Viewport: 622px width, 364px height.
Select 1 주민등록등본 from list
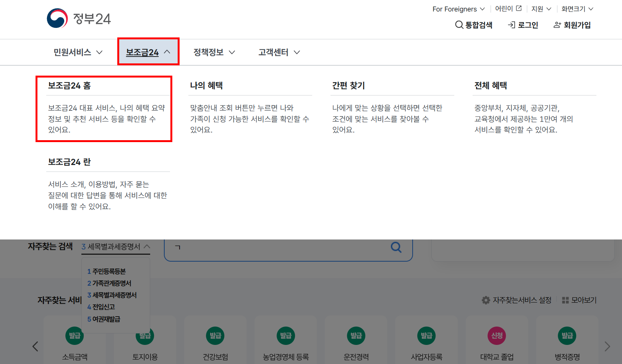(x=107, y=272)
